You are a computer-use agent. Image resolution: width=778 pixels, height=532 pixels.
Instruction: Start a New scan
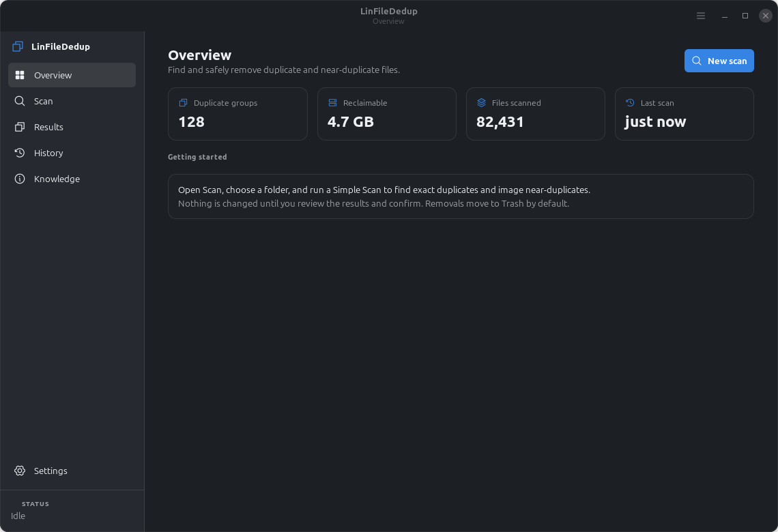point(719,61)
